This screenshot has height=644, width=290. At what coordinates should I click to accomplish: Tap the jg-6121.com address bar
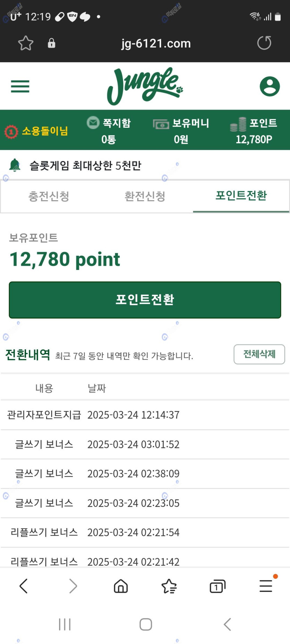point(156,43)
